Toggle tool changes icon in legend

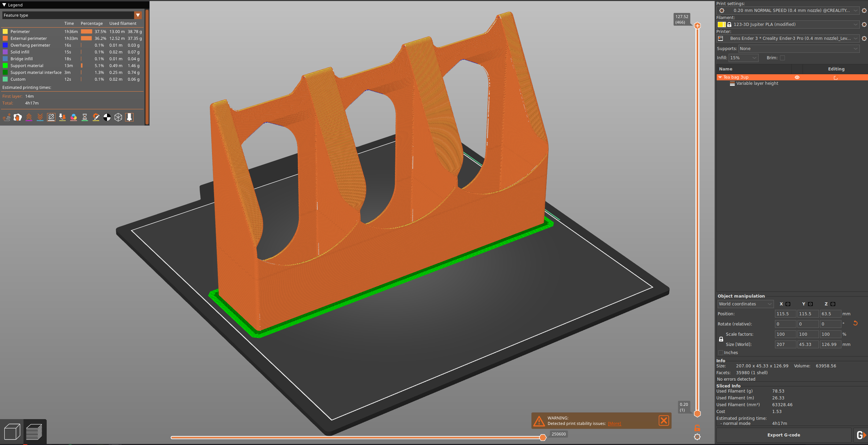62,117
